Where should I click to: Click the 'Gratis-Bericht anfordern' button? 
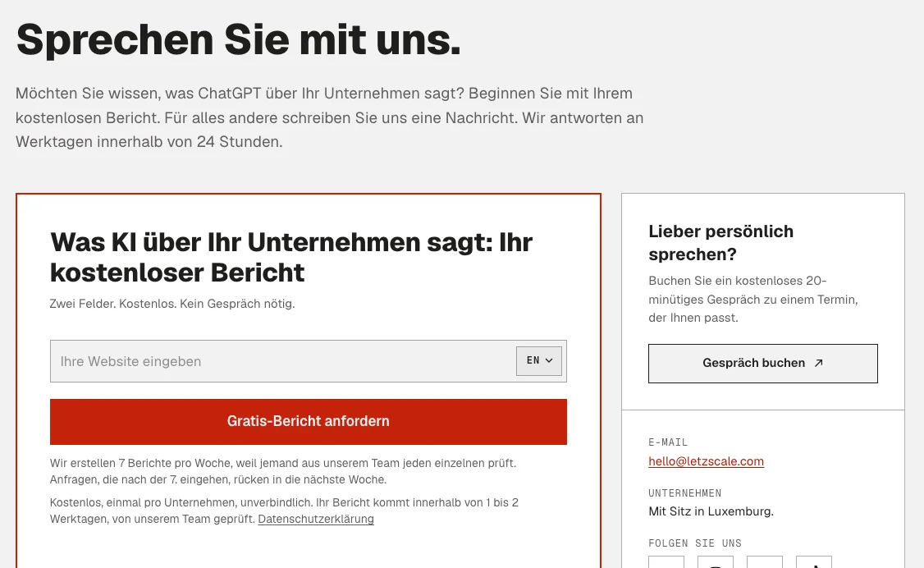click(309, 422)
